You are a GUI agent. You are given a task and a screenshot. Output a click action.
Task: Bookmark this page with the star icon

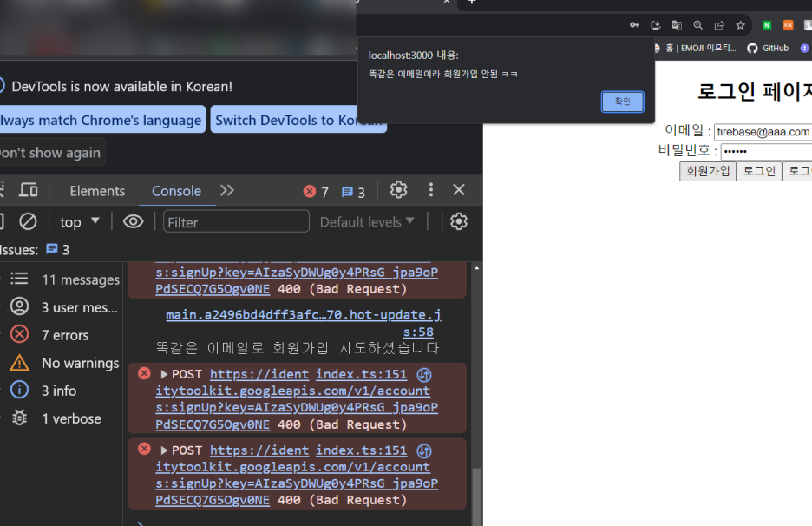coord(741,25)
